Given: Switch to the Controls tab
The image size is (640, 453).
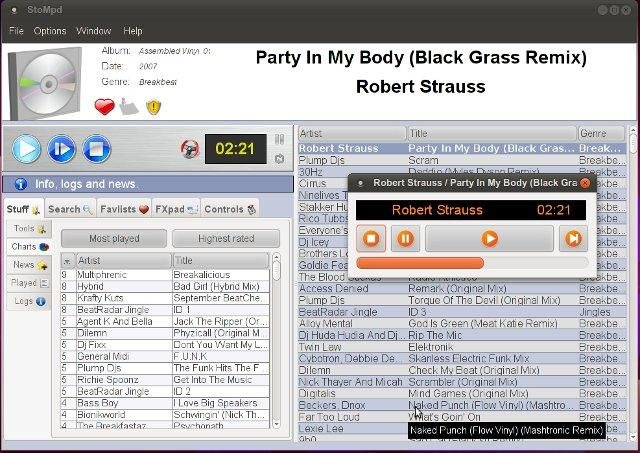Looking at the screenshot, I should point(230,209).
